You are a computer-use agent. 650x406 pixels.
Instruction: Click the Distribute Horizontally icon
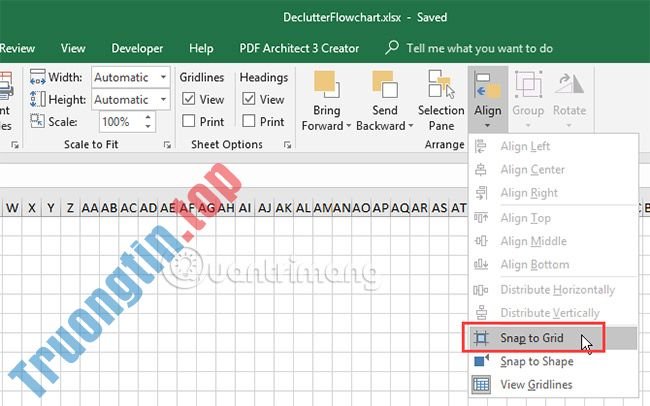click(481, 289)
